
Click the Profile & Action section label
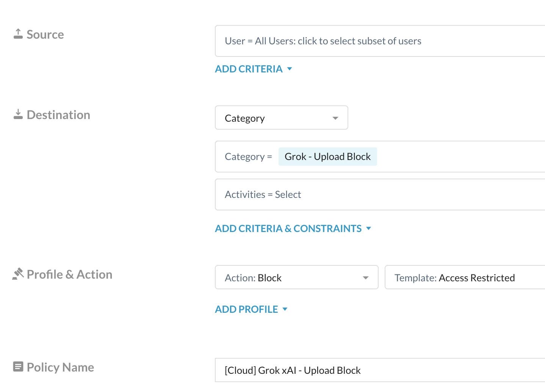[69, 274]
